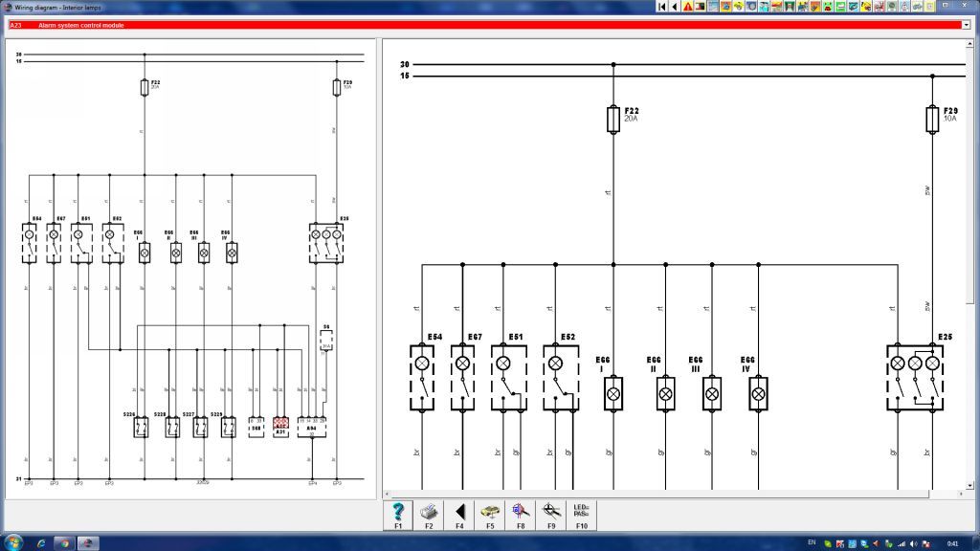Open the Windows Start menu

click(x=12, y=542)
